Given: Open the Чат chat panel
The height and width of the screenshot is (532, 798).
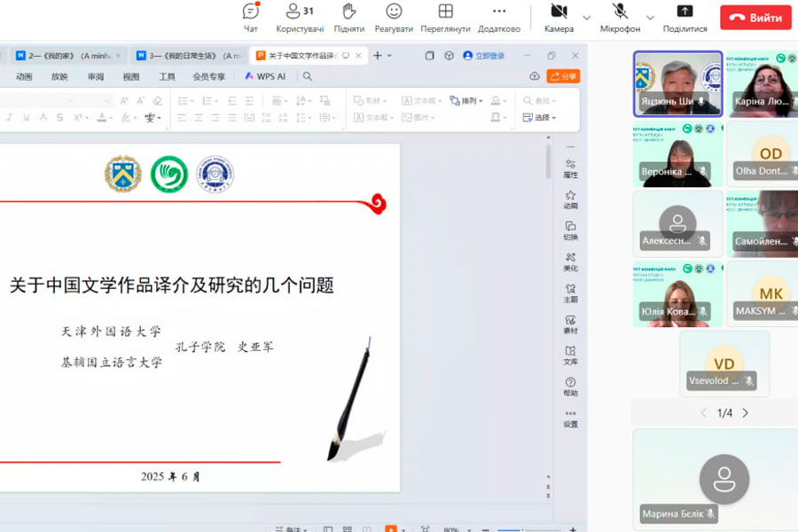Looking at the screenshot, I should 251,16.
